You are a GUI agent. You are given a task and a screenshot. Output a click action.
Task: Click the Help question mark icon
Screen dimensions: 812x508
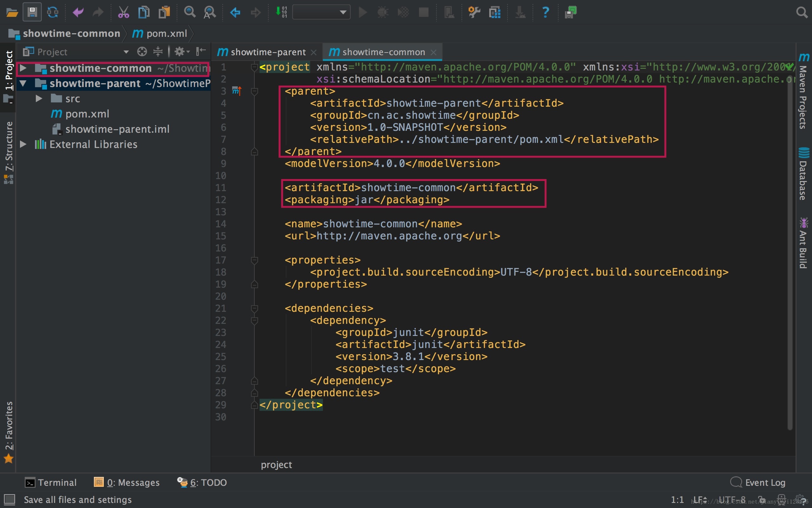(x=546, y=12)
